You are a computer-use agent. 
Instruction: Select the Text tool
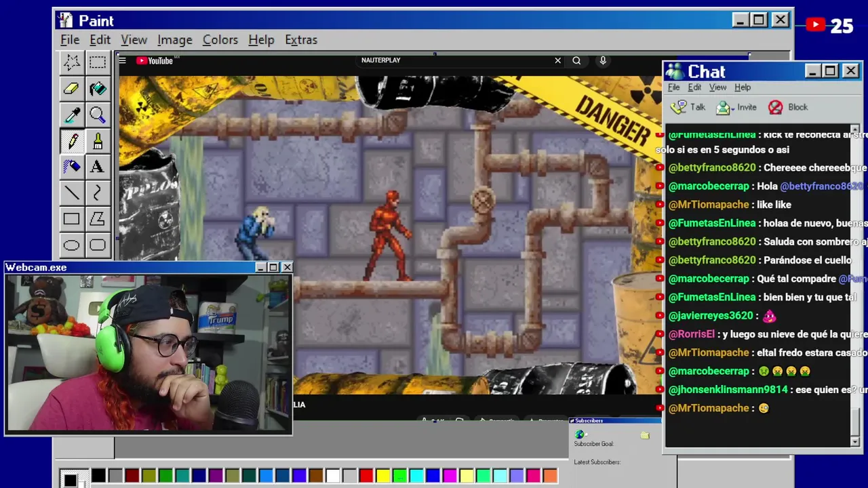tap(98, 167)
